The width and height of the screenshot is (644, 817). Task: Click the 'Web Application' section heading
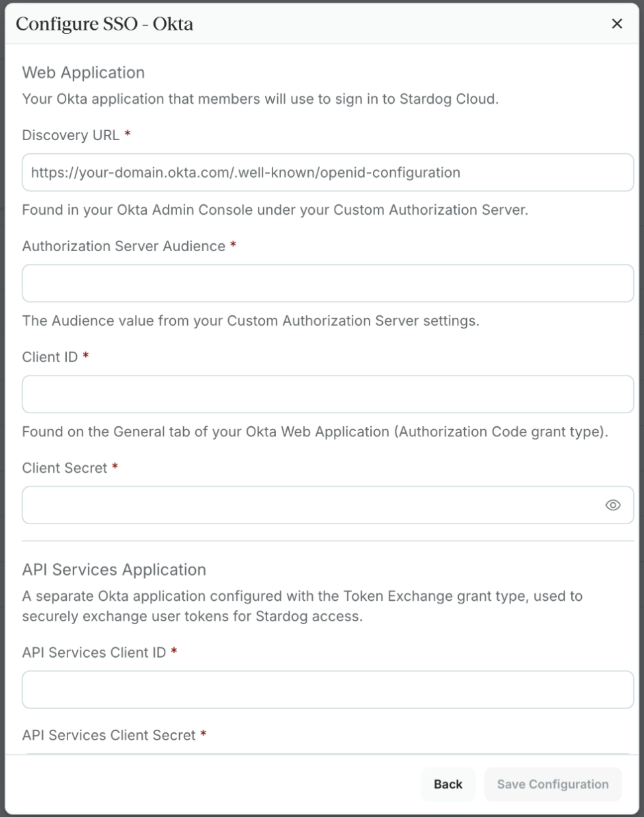coord(83,73)
